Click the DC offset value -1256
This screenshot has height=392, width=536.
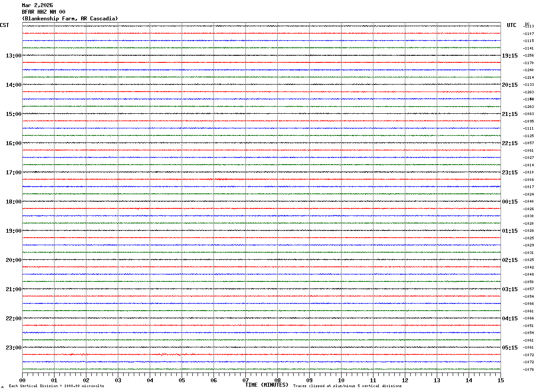[528, 56]
